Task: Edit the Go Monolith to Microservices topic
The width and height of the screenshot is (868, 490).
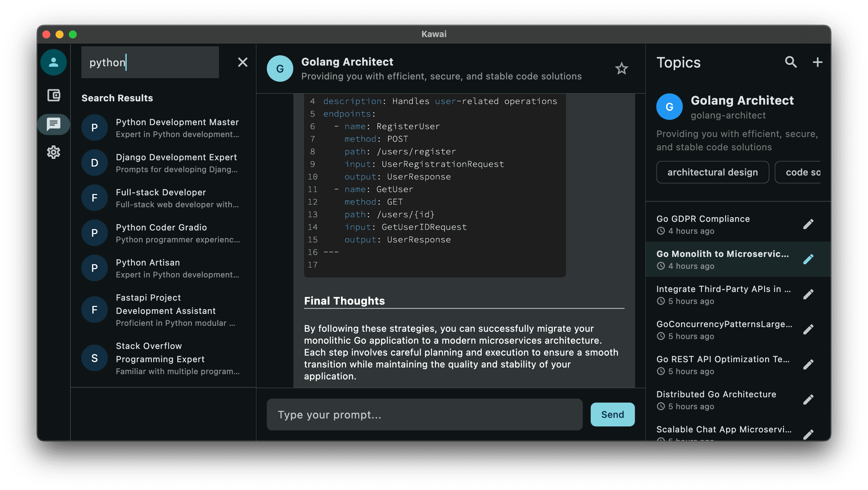Action: coord(808,259)
